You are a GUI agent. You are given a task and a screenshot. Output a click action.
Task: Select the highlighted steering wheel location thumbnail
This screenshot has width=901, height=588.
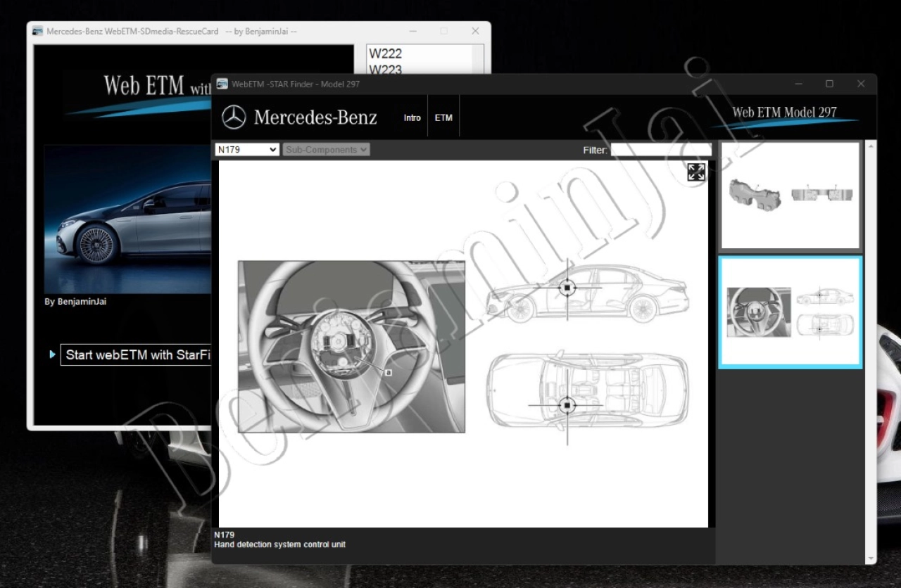pos(790,312)
